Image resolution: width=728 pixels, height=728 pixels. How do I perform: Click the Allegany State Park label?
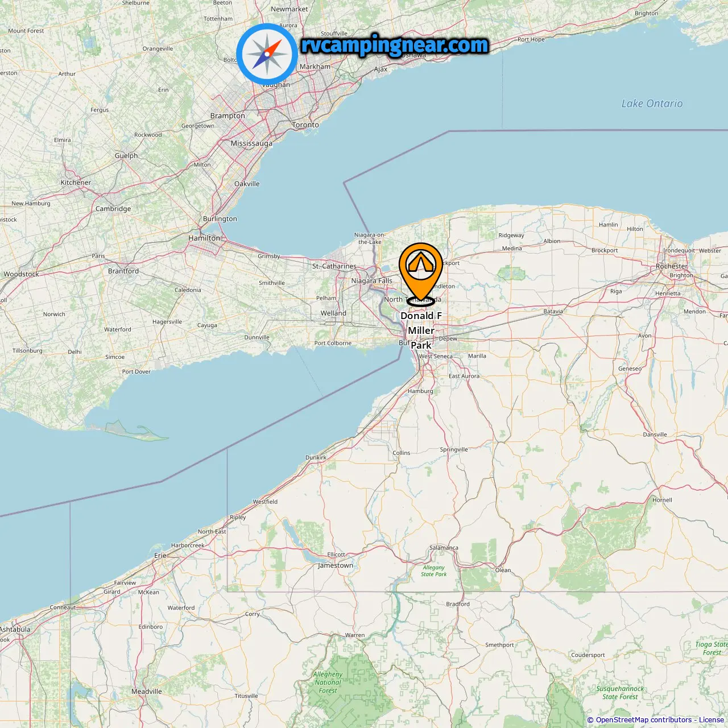point(434,571)
